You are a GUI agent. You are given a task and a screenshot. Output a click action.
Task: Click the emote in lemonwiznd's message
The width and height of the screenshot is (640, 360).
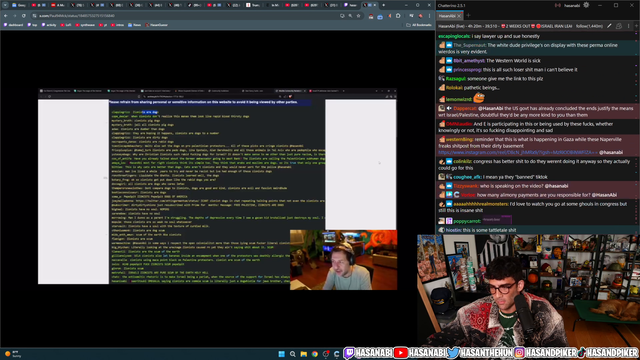pyautogui.click(x=479, y=98)
